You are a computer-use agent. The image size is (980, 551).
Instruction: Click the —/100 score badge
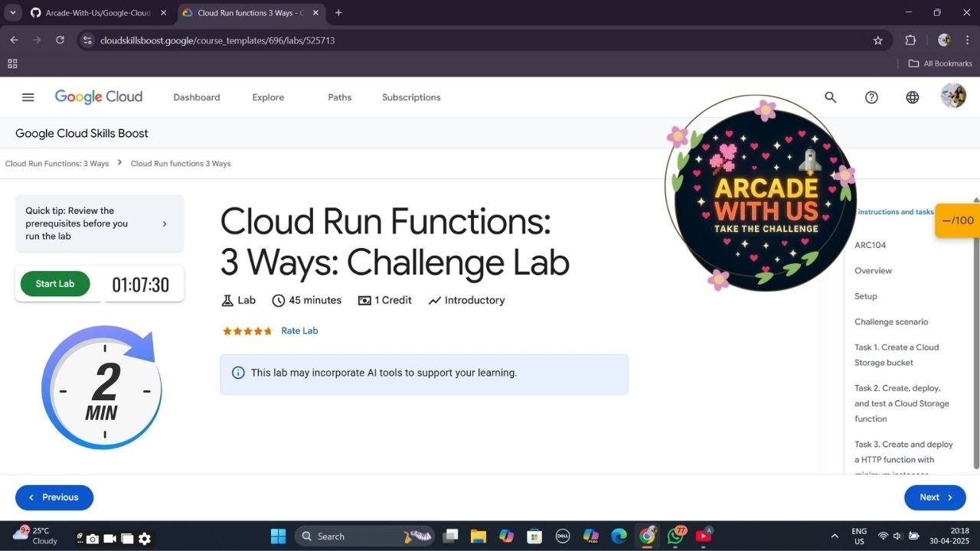(x=957, y=220)
